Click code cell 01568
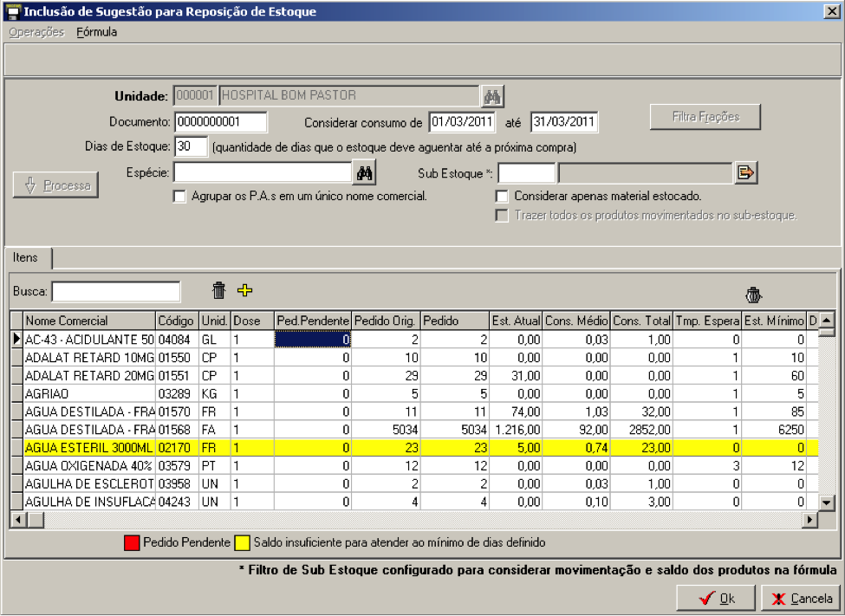This screenshot has height=616, width=845. point(178,430)
